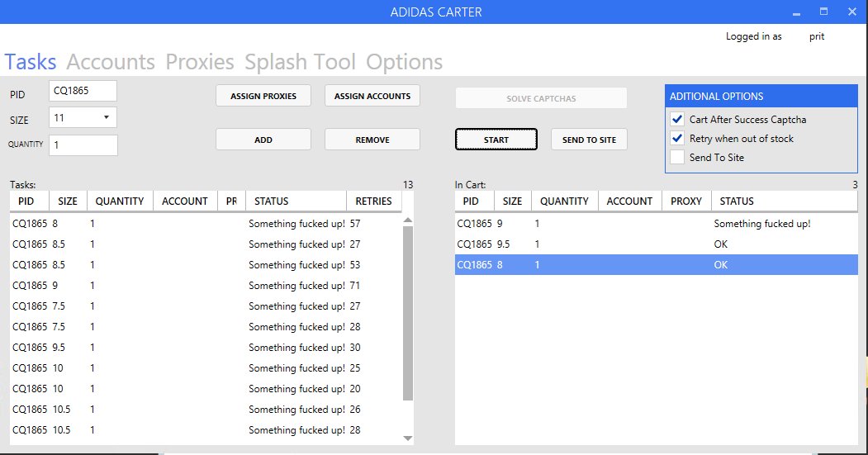Sort Tasks table by PID column
868x455 pixels.
[x=30, y=201]
